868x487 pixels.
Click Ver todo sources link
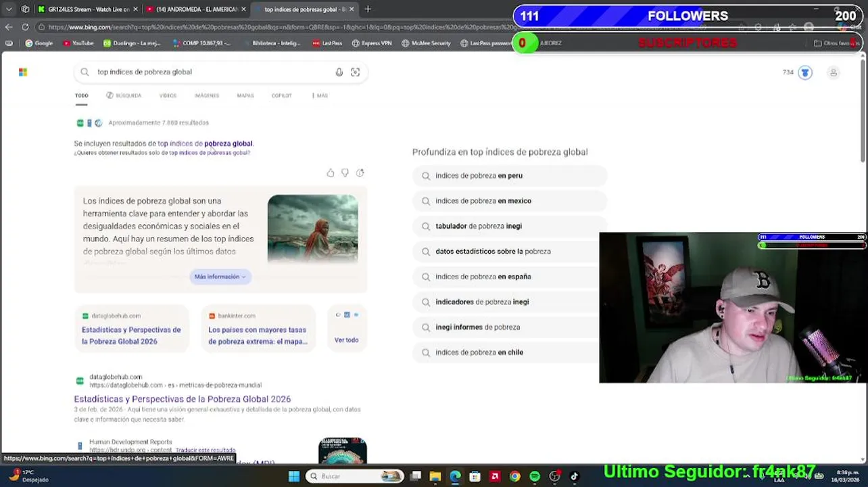(346, 340)
